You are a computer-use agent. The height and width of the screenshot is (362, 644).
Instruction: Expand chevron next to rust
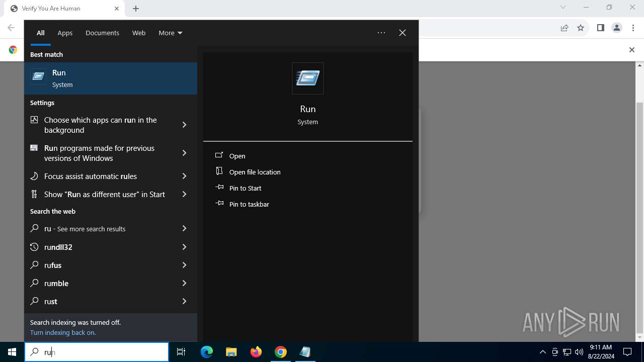tap(184, 301)
